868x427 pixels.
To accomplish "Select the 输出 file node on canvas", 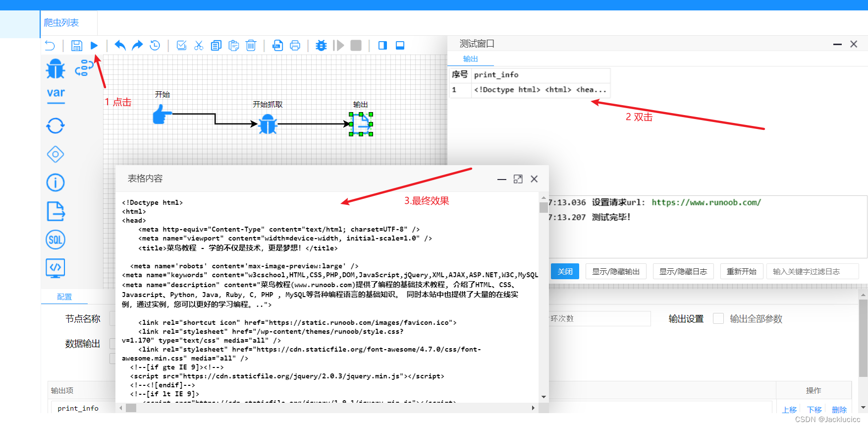I will (x=361, y=124).
